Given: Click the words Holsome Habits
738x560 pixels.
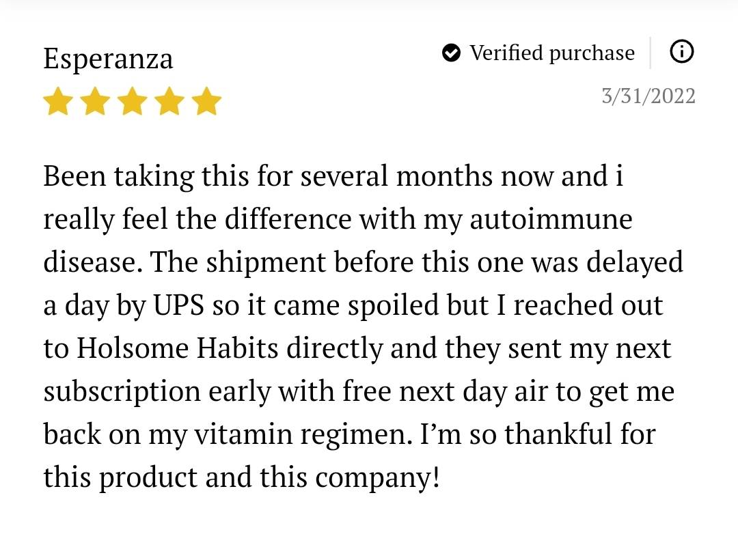Looking at the screenshot, I should (x=178, y=348).
